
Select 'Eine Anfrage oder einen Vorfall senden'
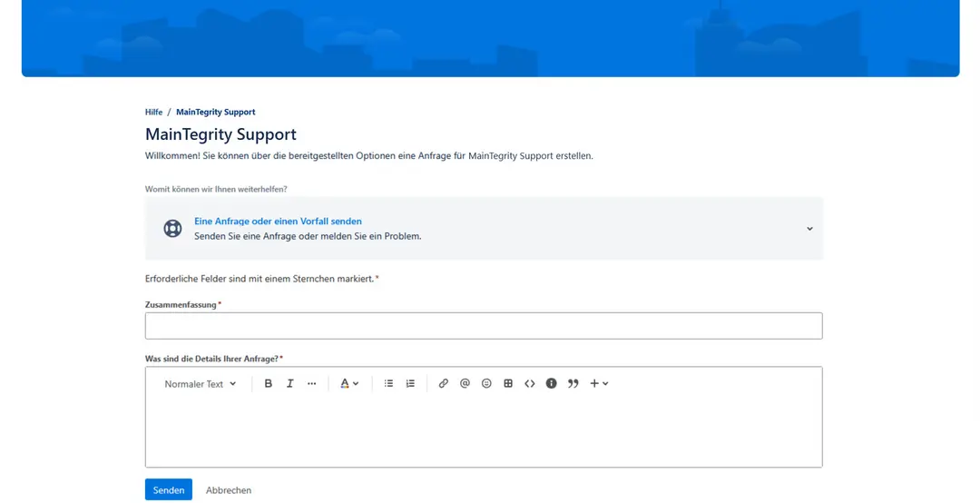tap(278, 222)
